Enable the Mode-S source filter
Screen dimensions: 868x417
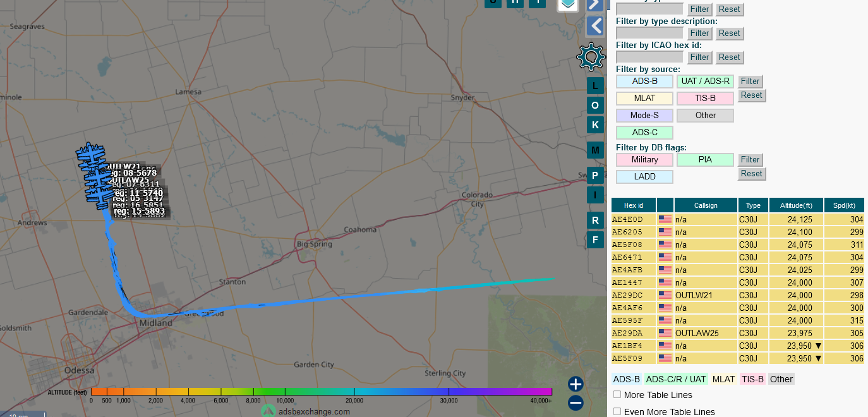pos(644,116)
